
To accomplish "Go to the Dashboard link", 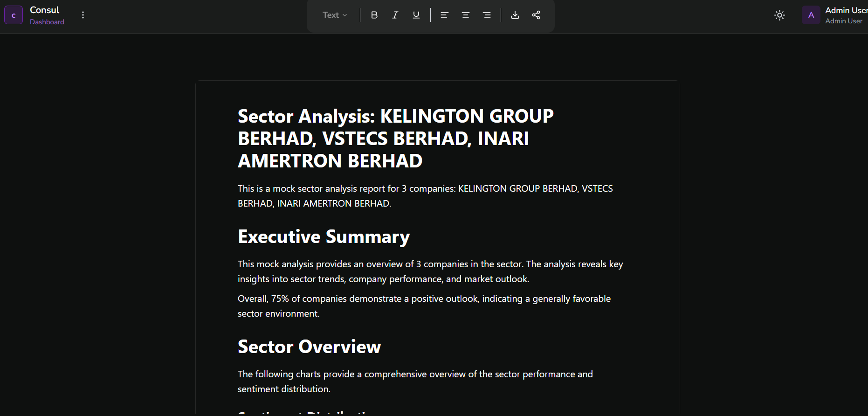I will point(47,22).
